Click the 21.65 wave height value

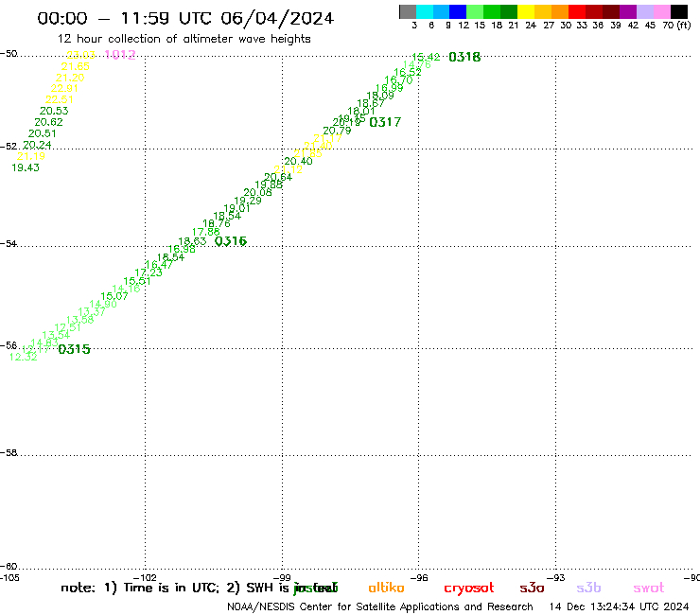(x=76, y=66)
